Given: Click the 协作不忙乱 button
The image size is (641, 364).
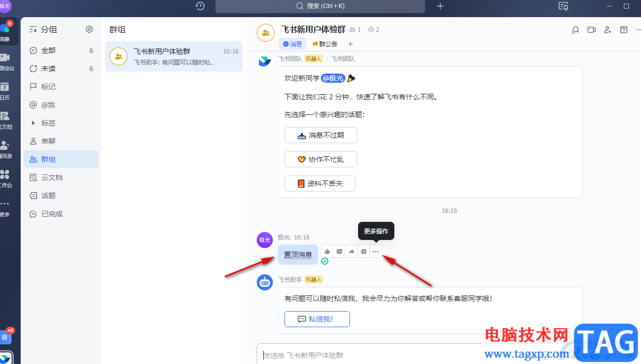Looking at the screenshot, I should (x=321, y=159).
